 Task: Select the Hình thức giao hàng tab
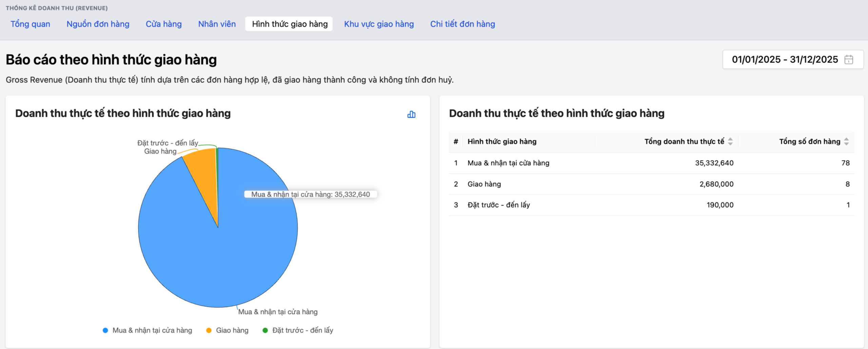(290, 24)
